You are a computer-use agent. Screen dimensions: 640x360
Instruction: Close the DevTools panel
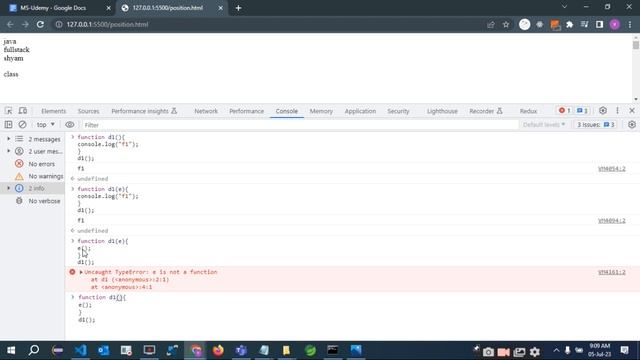tap(632, 111)
